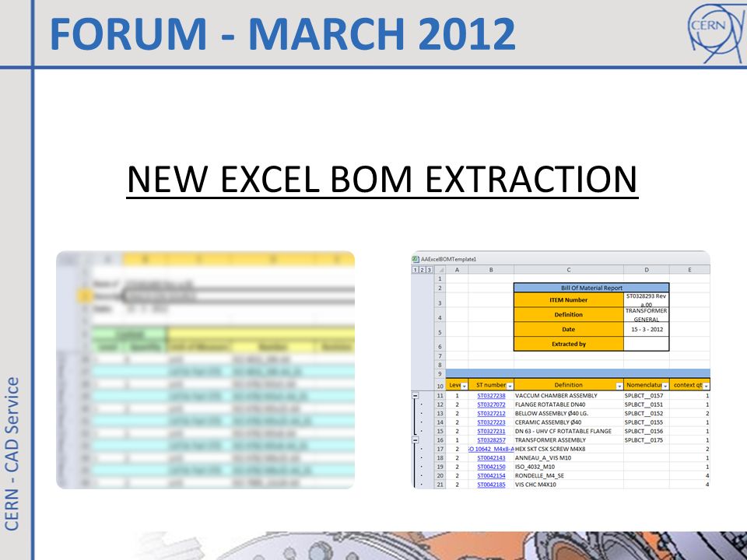Click 'TRANSFORMER ASSEMBLY' cell
The height and width of the screenshot is (560, 747).
tap(569, 440)
